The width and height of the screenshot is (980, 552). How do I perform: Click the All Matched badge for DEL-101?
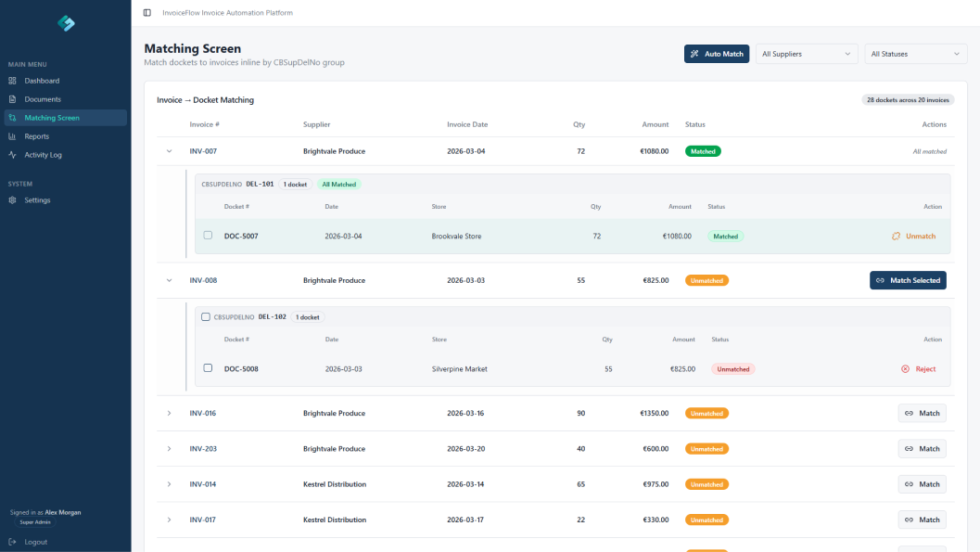[x=338, y=185]
